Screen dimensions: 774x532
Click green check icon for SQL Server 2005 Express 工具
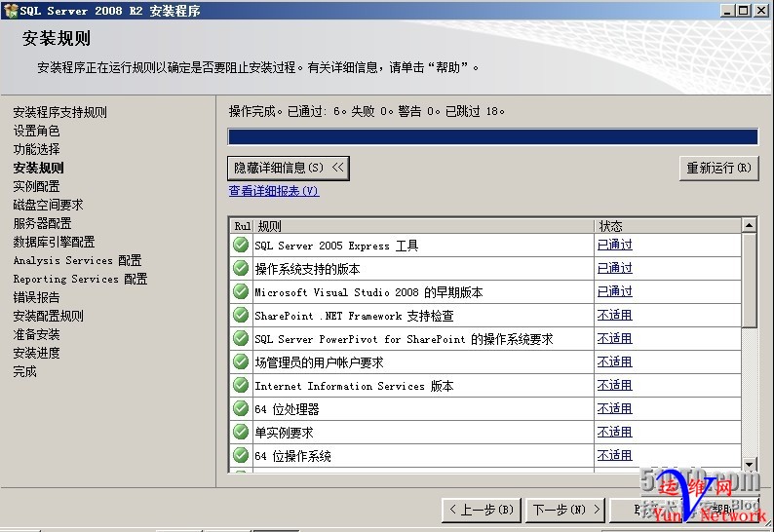click(x=241, y=245)
